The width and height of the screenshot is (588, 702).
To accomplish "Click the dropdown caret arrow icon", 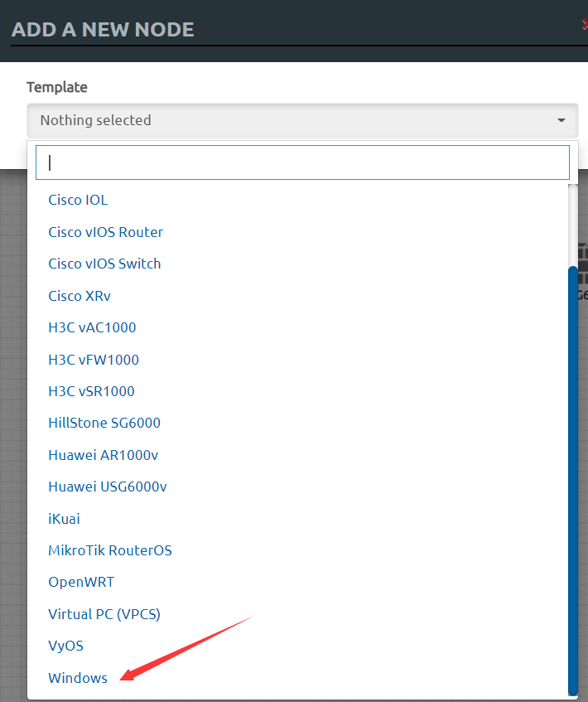I will pyautogui.click(x=561, y=120).
